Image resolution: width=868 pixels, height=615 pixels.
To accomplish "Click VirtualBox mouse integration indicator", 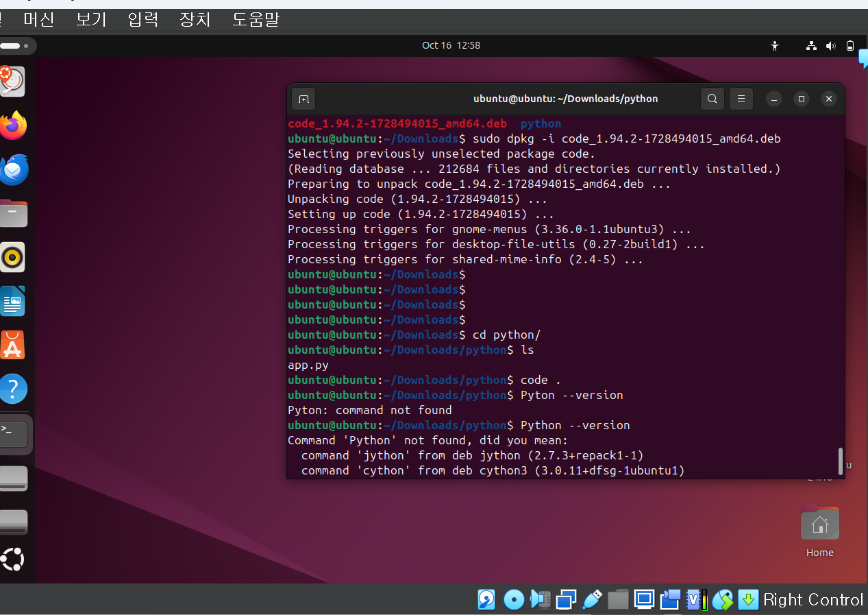I will (x=723, y=600).
